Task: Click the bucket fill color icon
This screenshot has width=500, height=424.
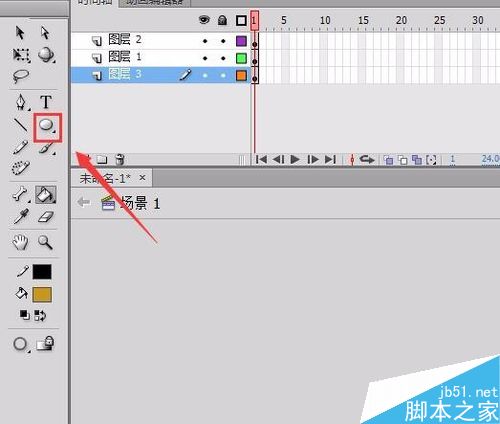Action: pos(21,293)
